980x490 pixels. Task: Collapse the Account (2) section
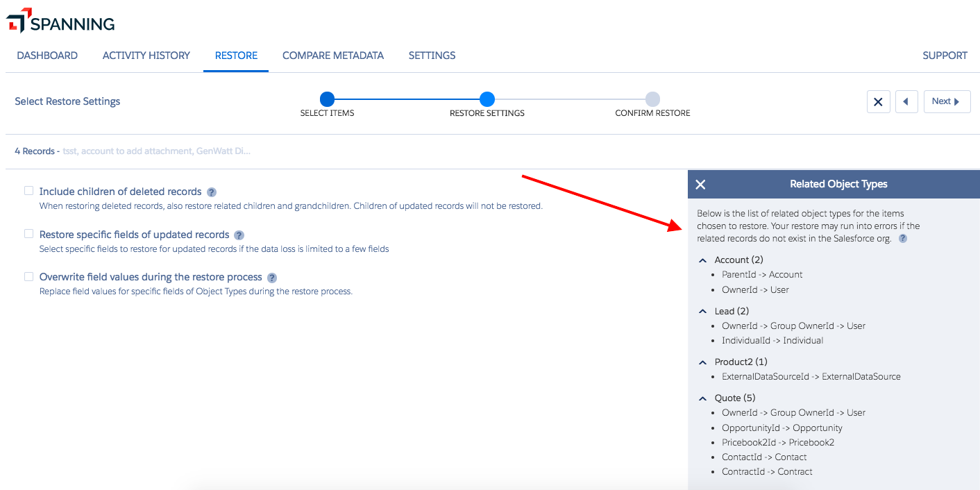(x=702, y=260)
